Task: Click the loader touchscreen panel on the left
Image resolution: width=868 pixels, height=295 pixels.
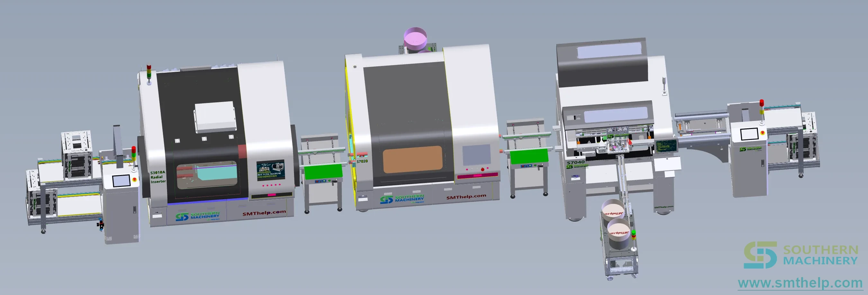Action: tap(121, 181)
